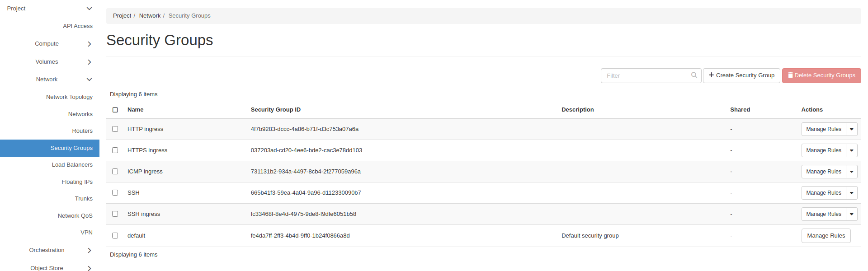Click ID 037203ad-cd20-4ee6-bde2-cac3e78dd103
This screenshot has width=868, height=271.
click(307, 150)
